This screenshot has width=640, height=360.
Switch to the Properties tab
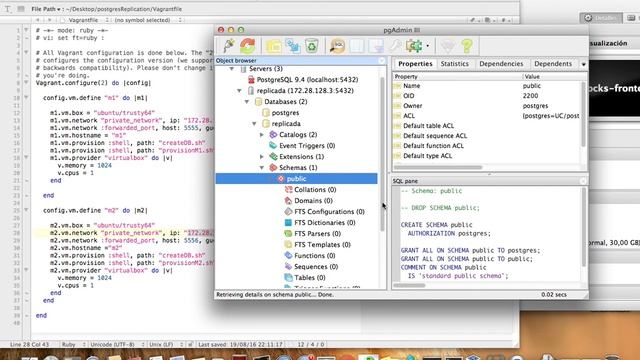[x=415, y=64]
